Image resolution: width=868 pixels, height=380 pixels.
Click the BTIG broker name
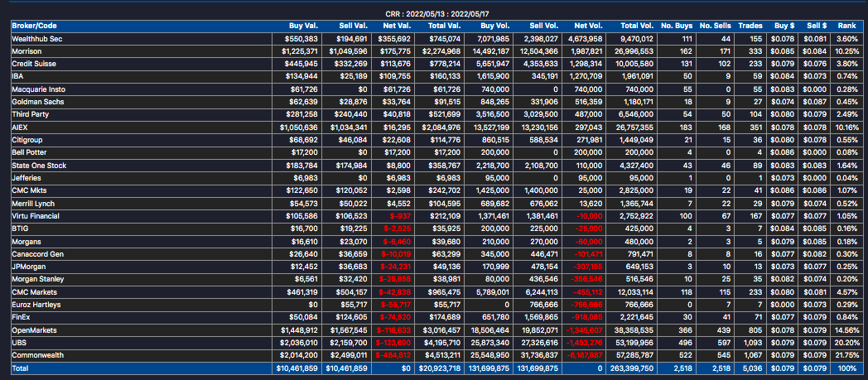point(20,228)
